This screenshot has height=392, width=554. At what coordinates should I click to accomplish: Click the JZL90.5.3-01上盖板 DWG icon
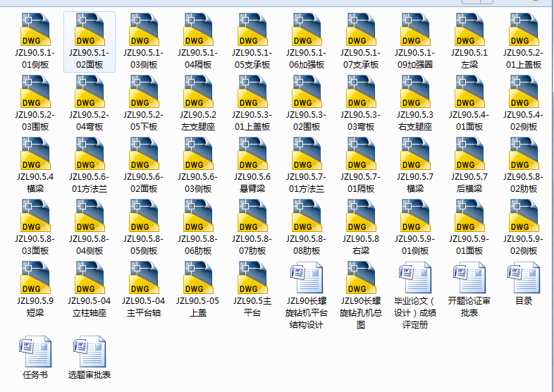coord(252,92)
